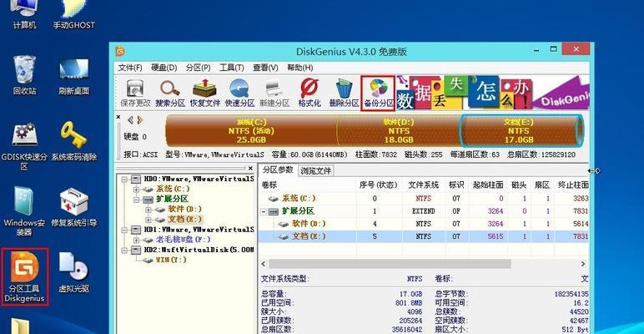Select the 删除分区 delete partition icon
644x334 pixels.
[x=345, y=94]
